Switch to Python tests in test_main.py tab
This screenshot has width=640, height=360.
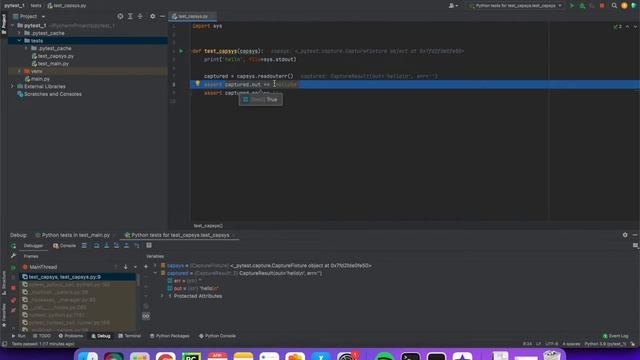pos(73,235)
